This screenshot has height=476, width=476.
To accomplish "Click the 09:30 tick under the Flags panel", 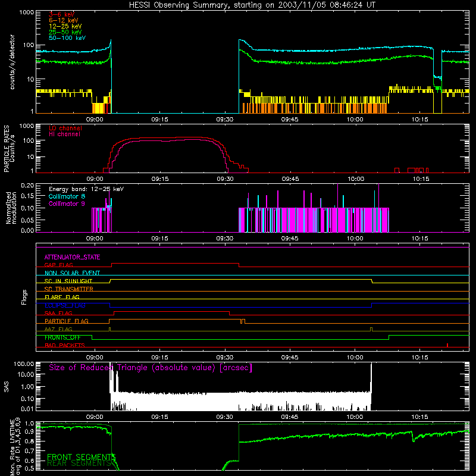I will tap(225, 358).
